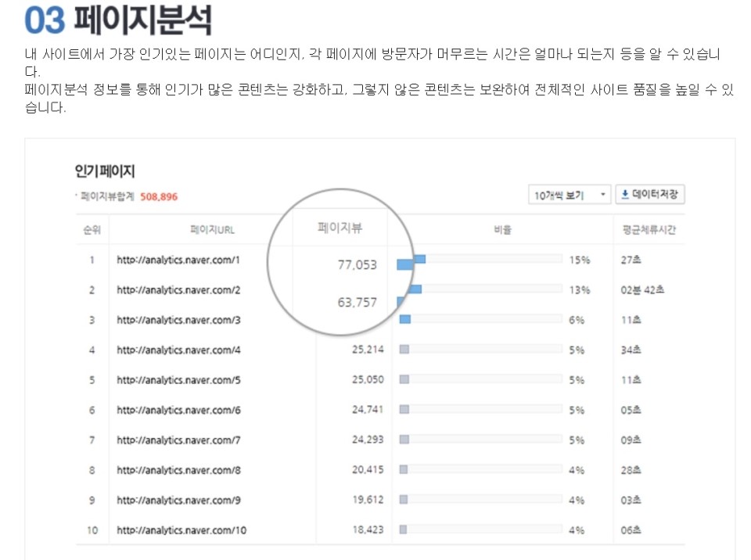Screen dimensions: 751x560
Task: Sort by the 순위 column header
Action: [x=92, y=230]
